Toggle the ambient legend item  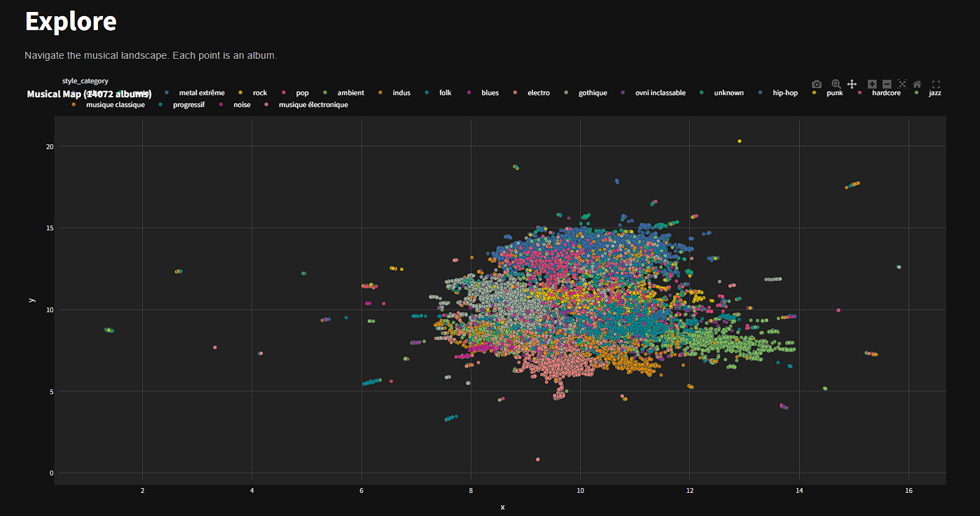point(350,92)
